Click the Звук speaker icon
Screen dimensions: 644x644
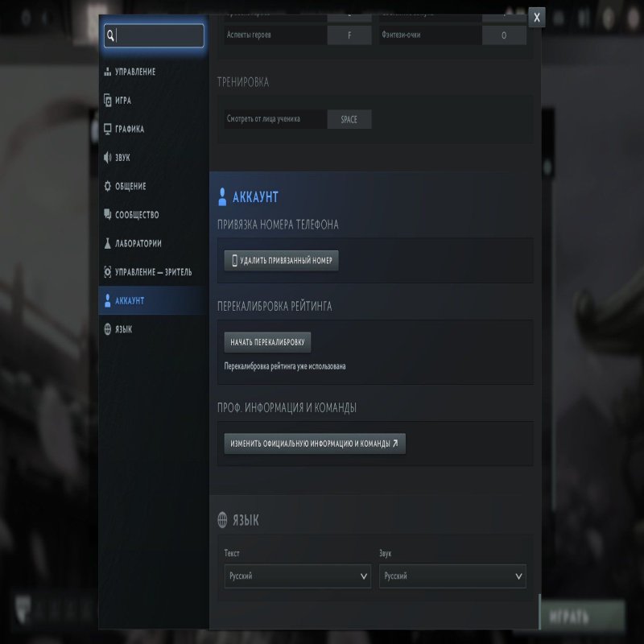107,158
